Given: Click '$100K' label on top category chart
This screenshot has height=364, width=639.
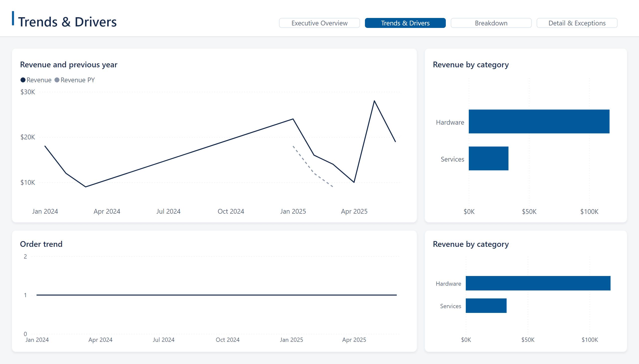Looking at the screenshot, I should click(589, 212).
